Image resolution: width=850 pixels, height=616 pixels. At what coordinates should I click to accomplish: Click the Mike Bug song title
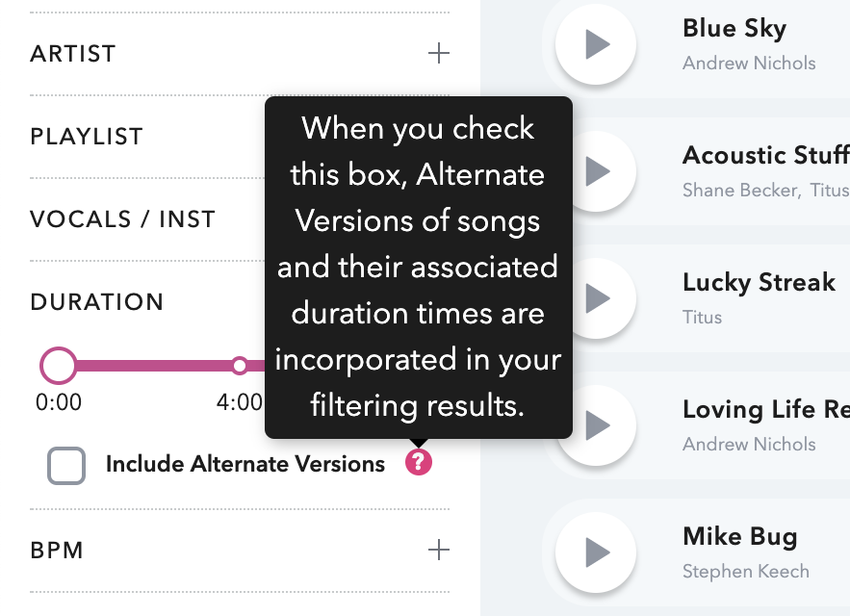click(739, 536)
